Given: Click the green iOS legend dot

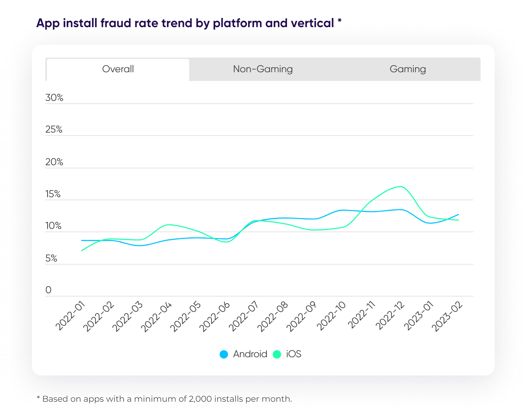Looking at the screenshot, I should tap(277, 354).
